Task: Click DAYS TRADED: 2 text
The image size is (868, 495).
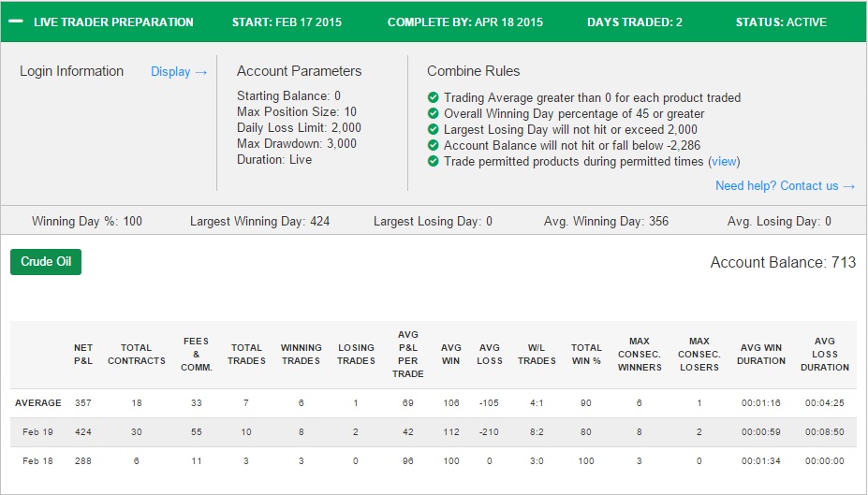Action: pos(635,22)
